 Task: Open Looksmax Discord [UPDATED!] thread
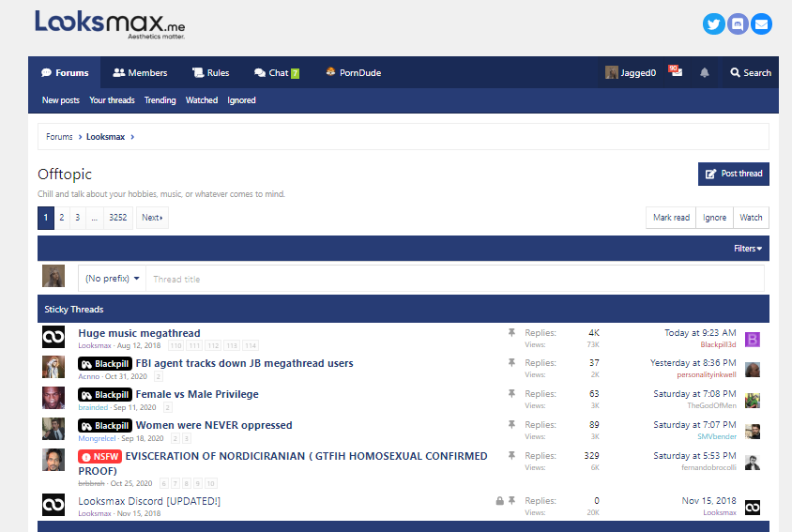pos(149,501)
